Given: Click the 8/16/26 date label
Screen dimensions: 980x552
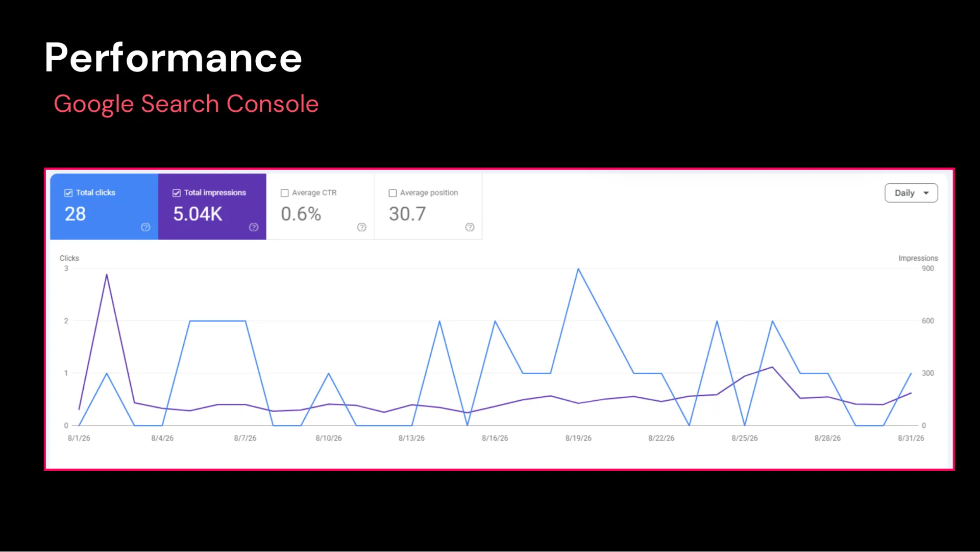Looking at the screenshot, I should click(495, 438).
